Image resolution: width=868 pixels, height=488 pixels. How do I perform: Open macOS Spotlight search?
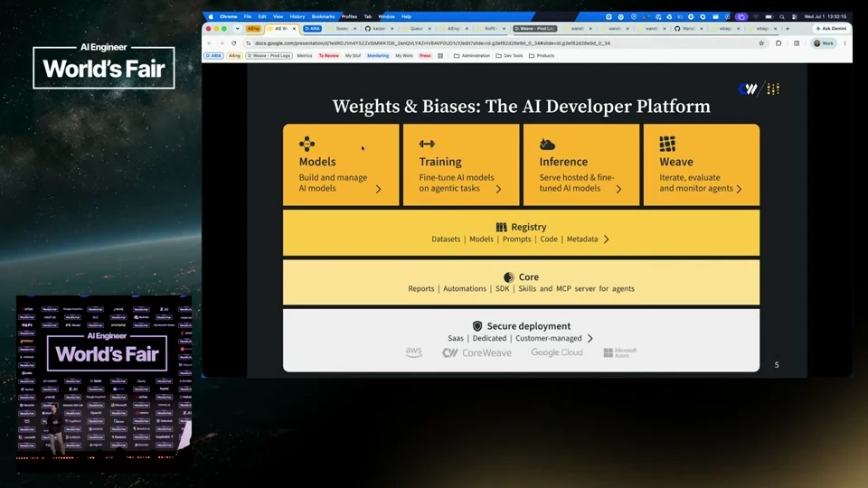(x=781, y=16)
